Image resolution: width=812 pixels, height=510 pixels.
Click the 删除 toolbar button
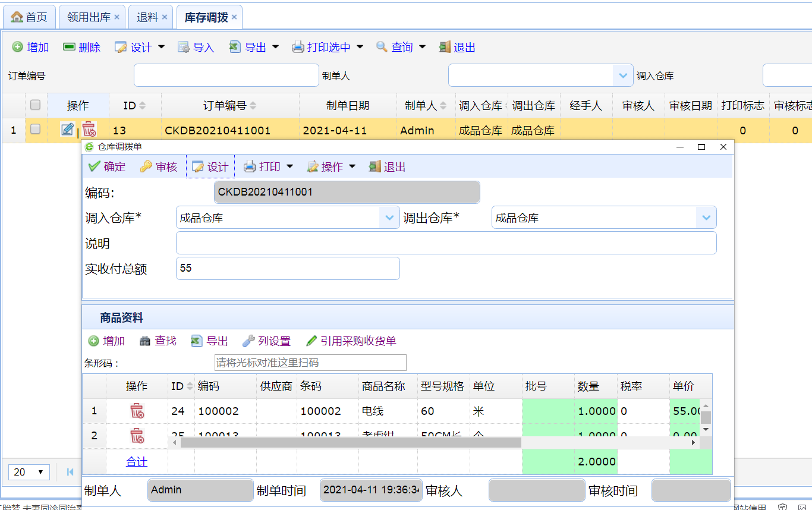pos(81,47)
